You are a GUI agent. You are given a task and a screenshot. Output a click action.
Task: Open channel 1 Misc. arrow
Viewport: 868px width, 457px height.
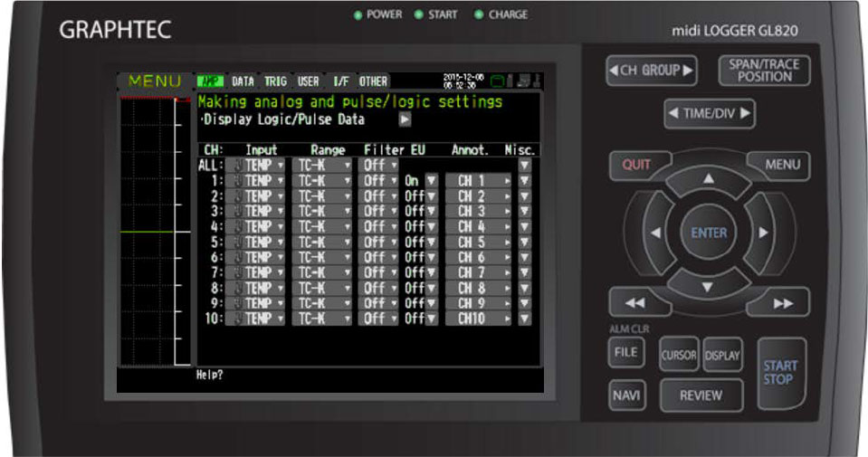[524, 180]
